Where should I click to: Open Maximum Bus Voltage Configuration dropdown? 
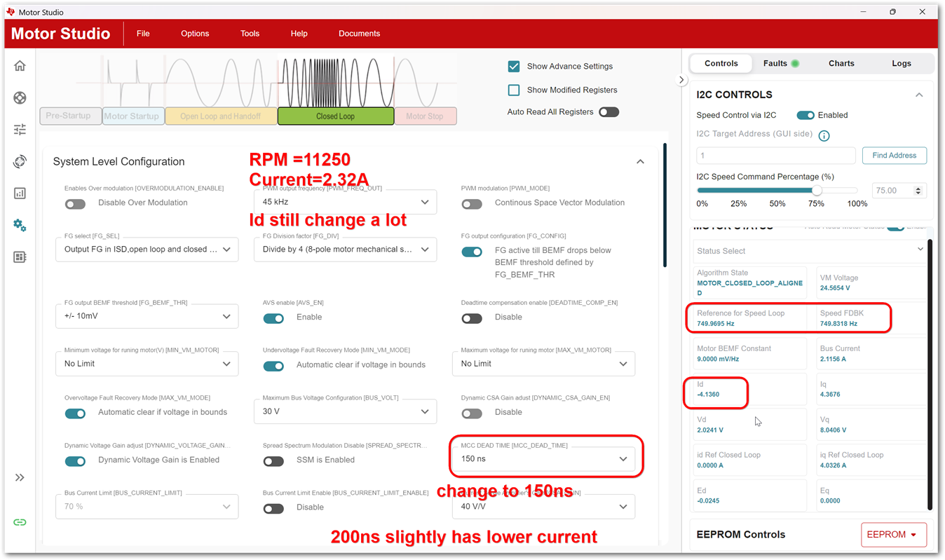[x=345, y=411]
